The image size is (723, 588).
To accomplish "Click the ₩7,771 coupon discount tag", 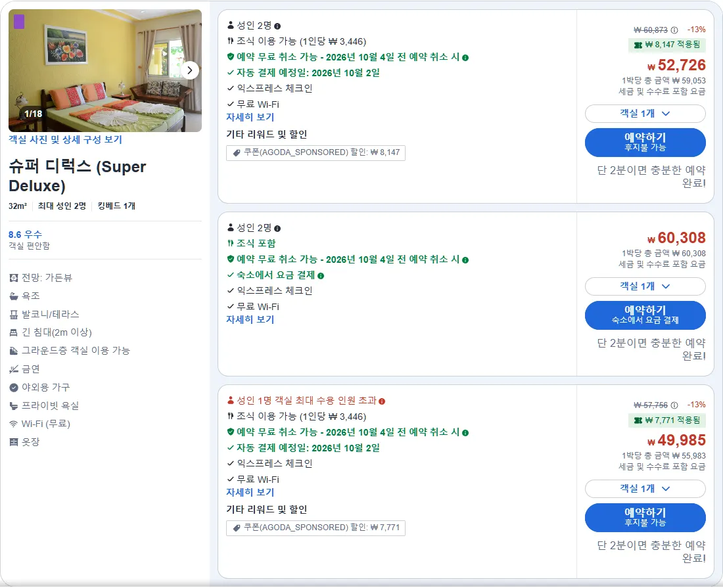I will [316, 528].
